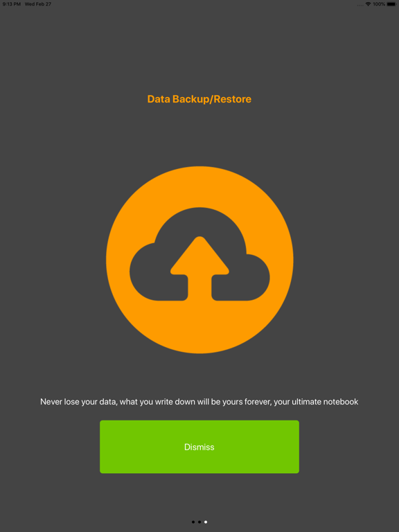399x532 pixels.
Task: Select the first page indicator dot
Action: (x=193, y=522)
